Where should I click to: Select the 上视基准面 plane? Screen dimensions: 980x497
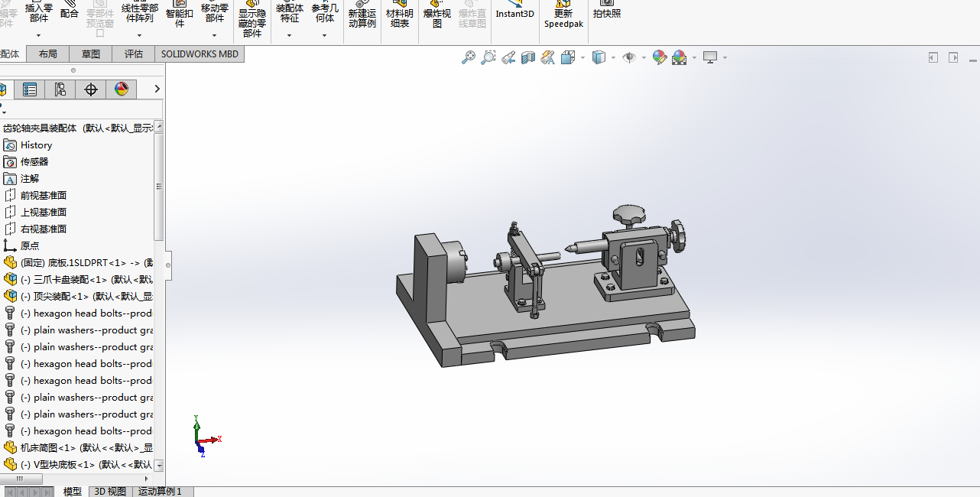pos(35,213)
